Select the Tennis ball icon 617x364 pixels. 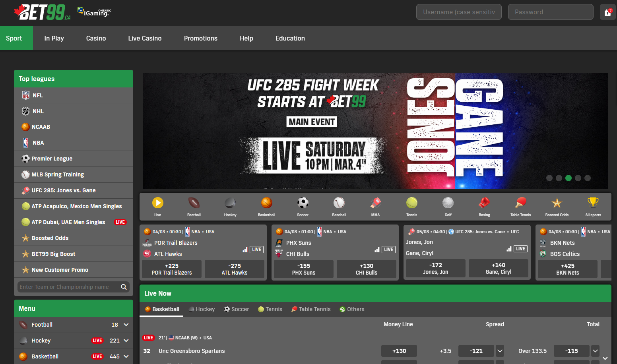click(412, 203)
